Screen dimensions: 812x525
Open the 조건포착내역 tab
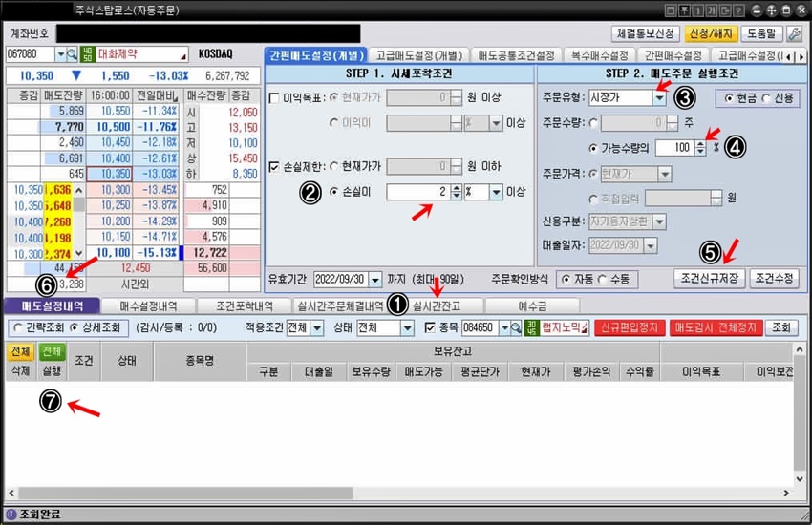coord(245,306)
